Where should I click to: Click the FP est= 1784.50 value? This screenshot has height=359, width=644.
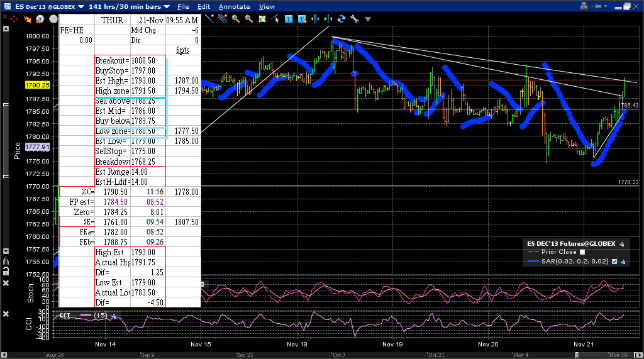pyautogui.click(x=116, y=202)
